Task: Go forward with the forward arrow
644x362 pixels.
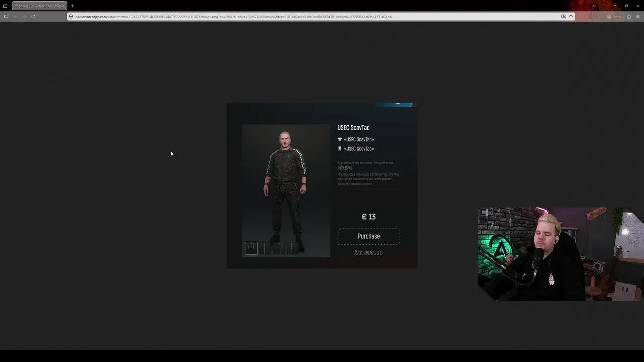Action: [24, 16]
